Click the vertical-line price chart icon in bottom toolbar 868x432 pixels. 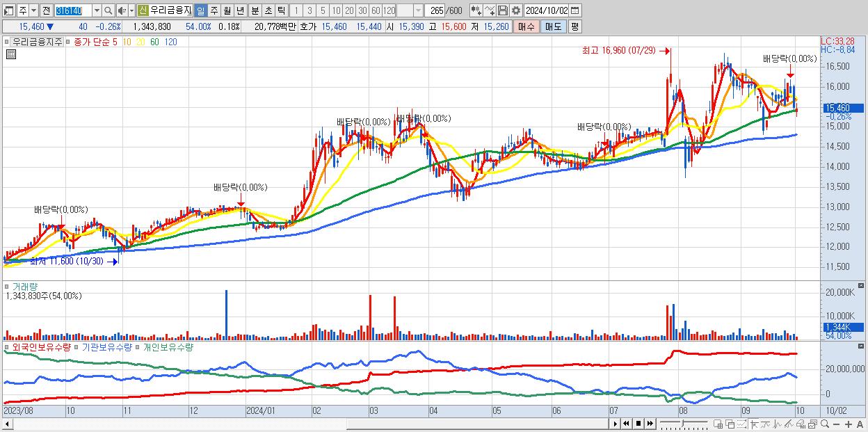tap(778, 424)
